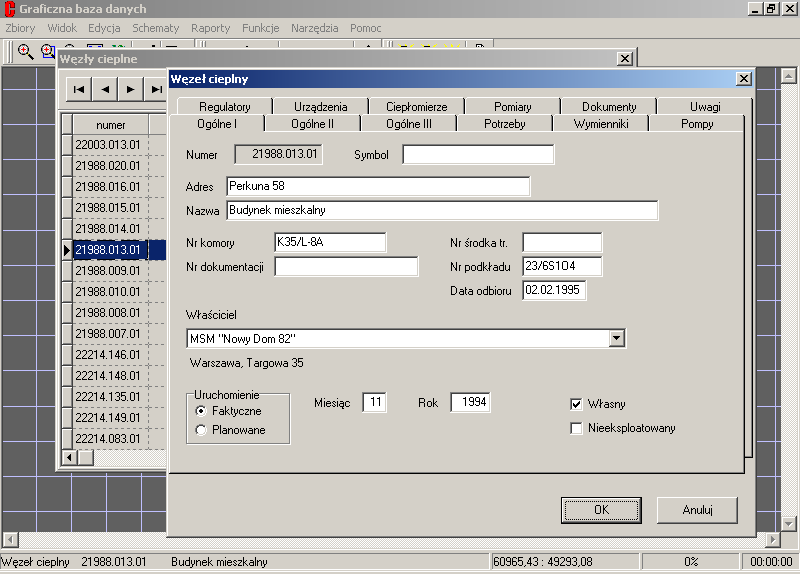The image size is (800, 574).
Task: Click the zoom window magnifier icon
Action: click(47, 52)
